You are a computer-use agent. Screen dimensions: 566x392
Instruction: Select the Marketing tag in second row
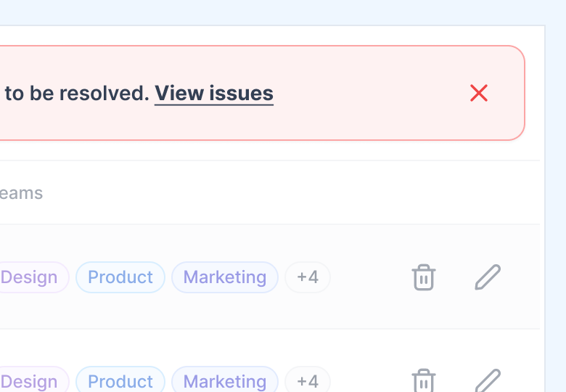(225, 380)
